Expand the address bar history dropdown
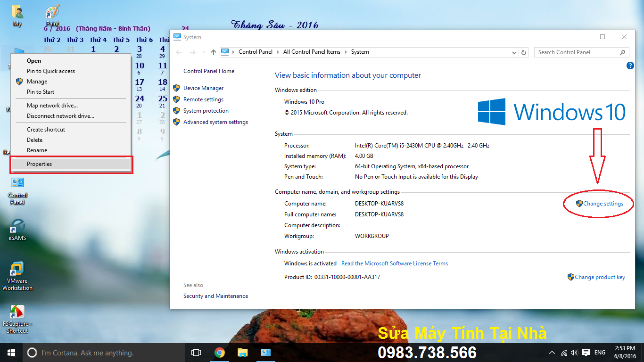The width and height of the screenshot is (644, 362). point(514,52)
